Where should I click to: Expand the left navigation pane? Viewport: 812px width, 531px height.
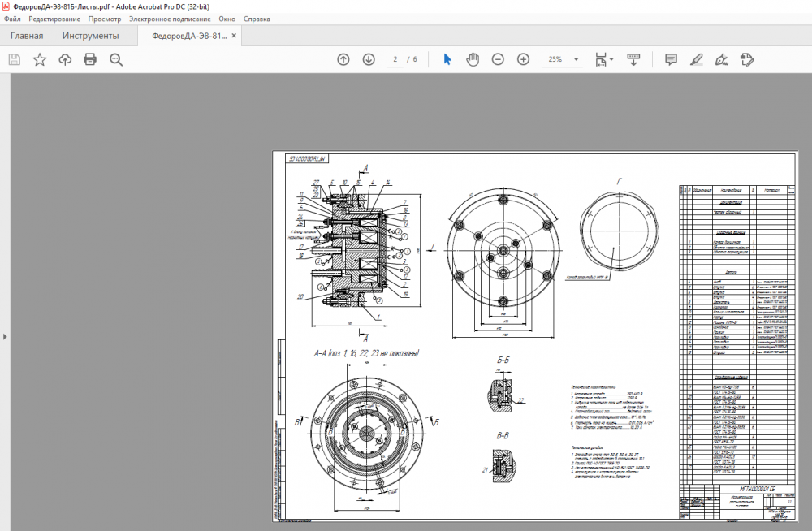(x=5, y=335)
